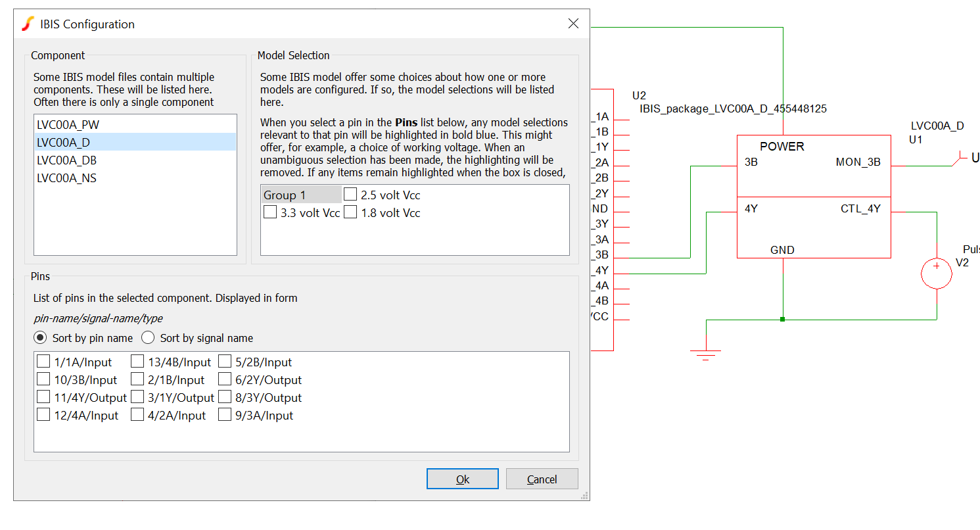The width and height of the screenshot is (980, 530).
Task: Close the IBIS Configuration dialog
Action: point(573,24)
